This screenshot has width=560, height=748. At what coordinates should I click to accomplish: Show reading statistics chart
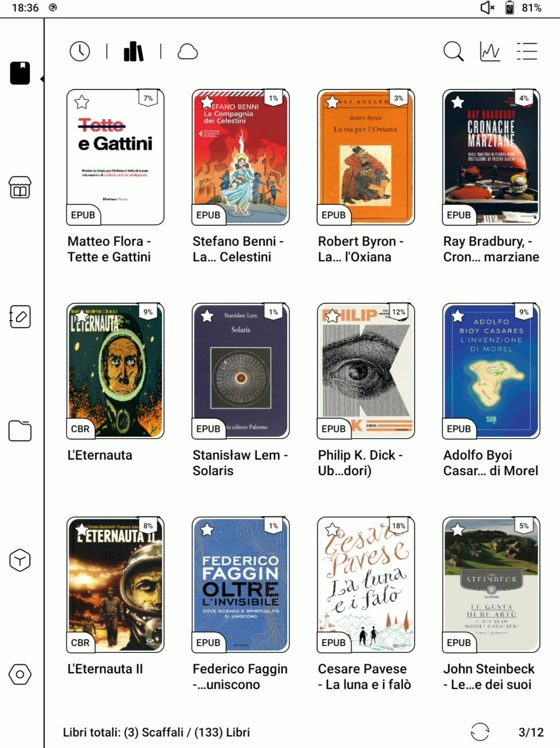pos(490,52)
